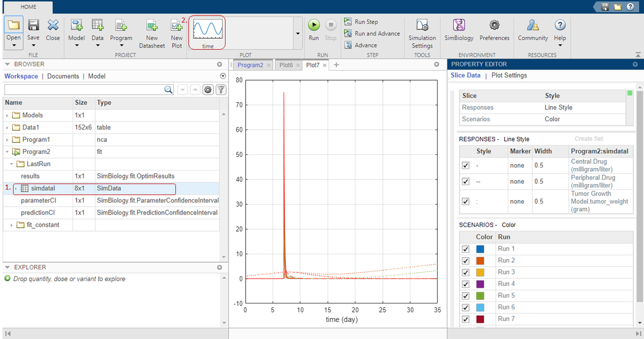
Task: Collapse the Program2 tree node
Action: click(x=7, y=152)
